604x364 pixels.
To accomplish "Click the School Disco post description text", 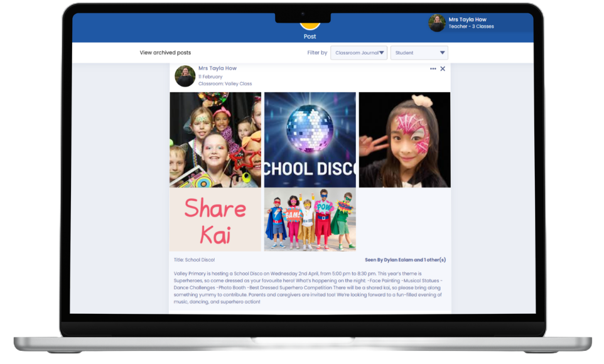I will (308, 287).
